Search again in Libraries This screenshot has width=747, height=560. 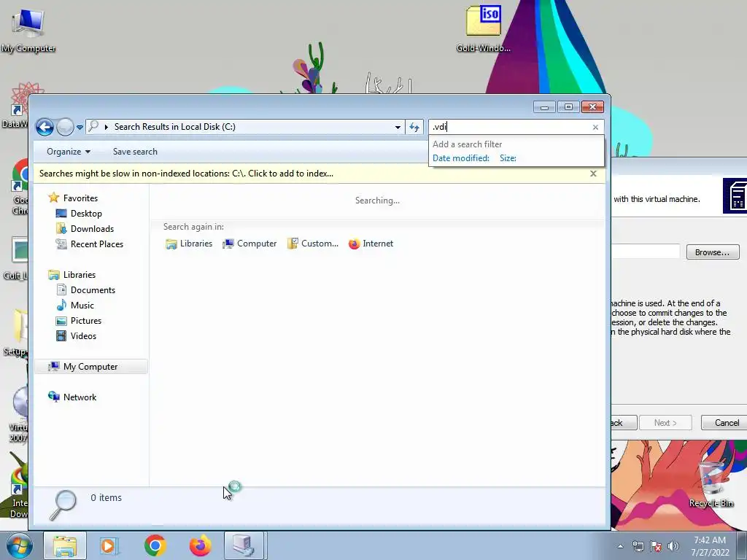[x=189, y=244]
